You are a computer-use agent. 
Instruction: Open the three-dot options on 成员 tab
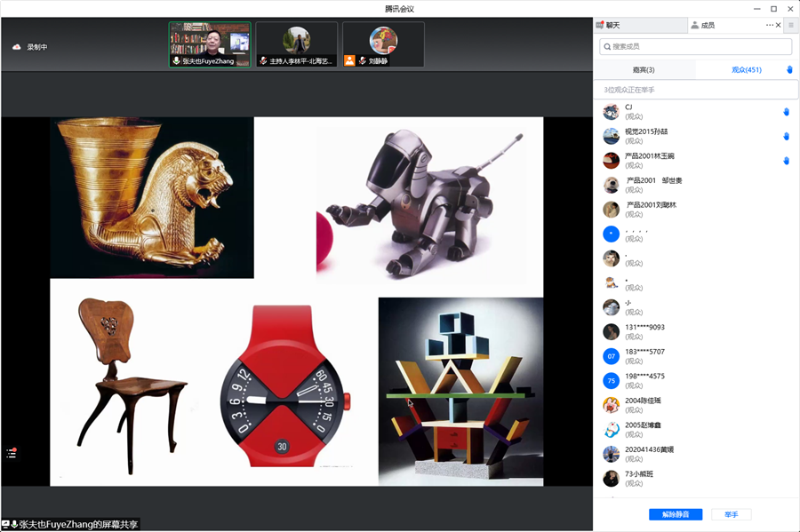pyautogui.click(x=770, y=26)
